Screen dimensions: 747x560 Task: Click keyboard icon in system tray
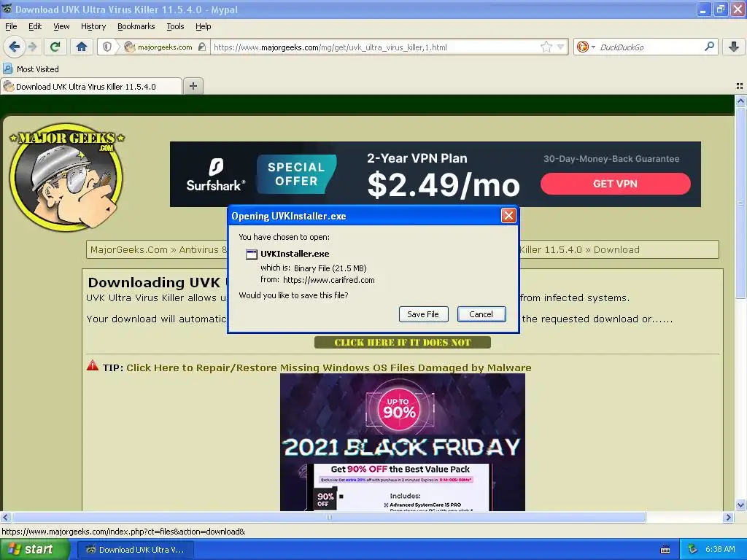point(665,550)
